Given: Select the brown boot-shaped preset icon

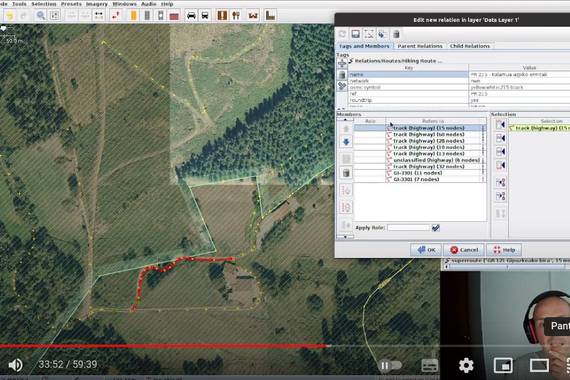Looking at the screenshot, I should pos(270,15).
